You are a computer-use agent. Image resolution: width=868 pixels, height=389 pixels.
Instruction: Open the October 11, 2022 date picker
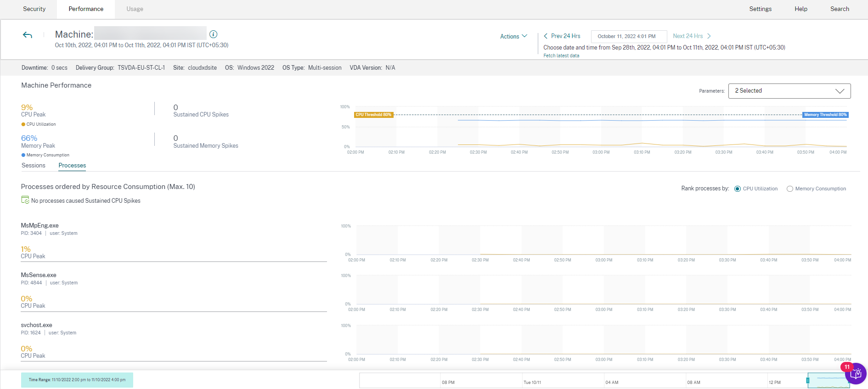tap(629, 36)
